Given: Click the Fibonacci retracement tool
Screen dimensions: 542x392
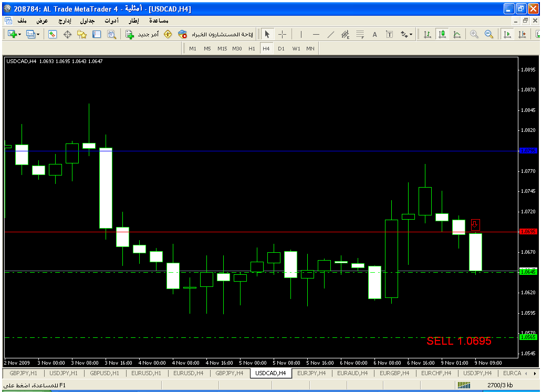Looking at the screenshot, I should pos(360,34).
